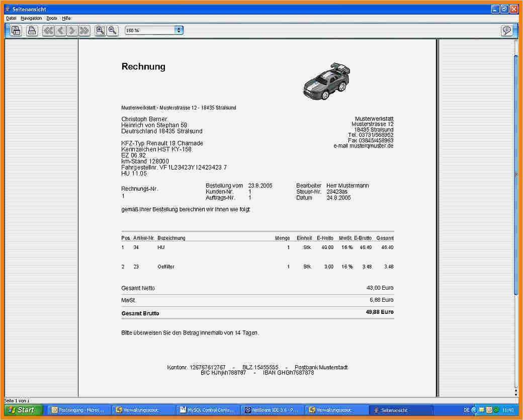Open the Datei menu
The height and width of the screenshot is (420, 523).
pos(11,18)
